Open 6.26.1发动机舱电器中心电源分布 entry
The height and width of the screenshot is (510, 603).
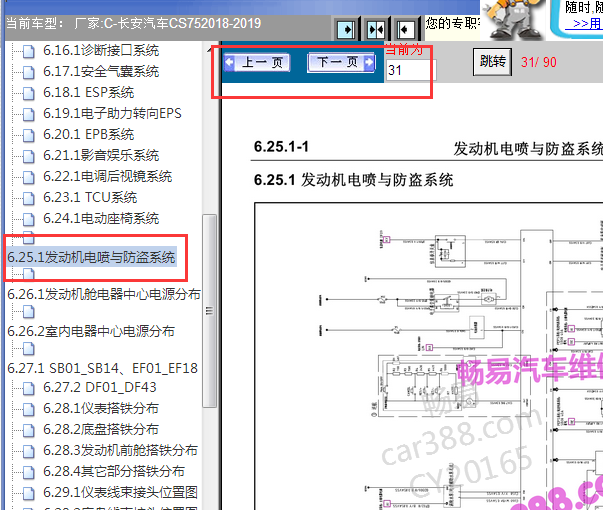click(x=104, y=295)
